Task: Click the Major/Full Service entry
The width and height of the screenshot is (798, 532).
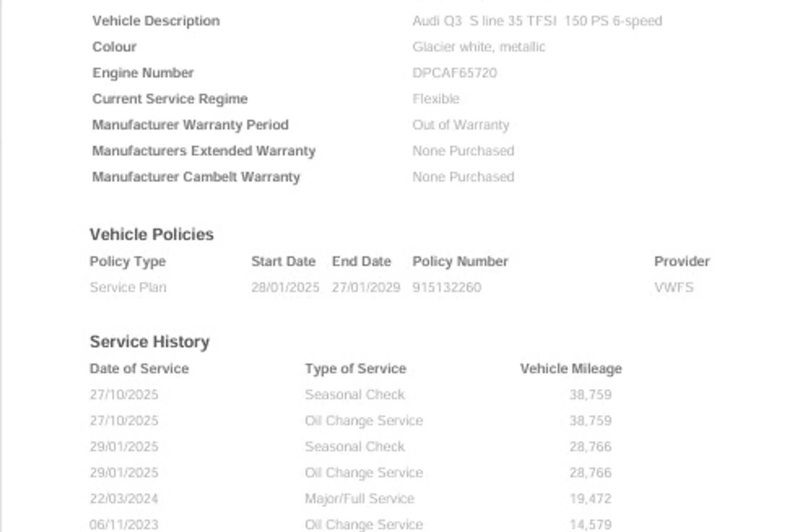Action: pyautogui.click(x=360, y=498)
